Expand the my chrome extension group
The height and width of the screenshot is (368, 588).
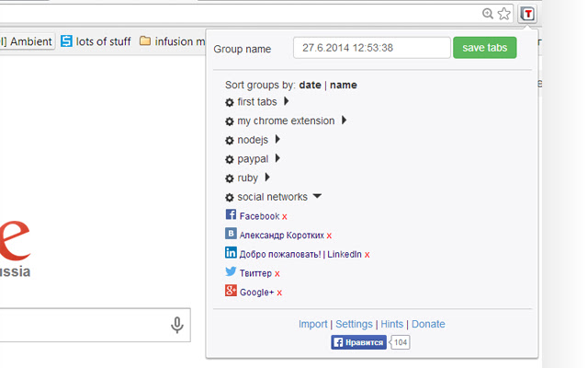(344, 121)
